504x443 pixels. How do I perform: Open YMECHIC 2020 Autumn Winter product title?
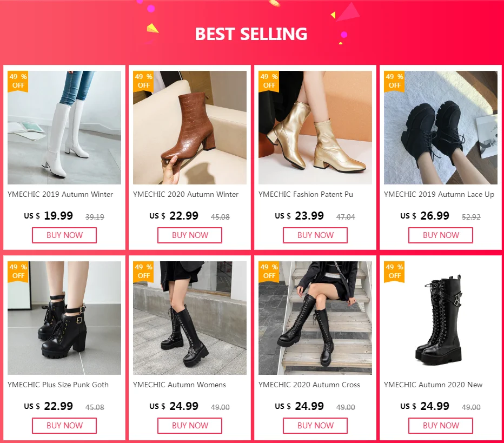[186, 195]
